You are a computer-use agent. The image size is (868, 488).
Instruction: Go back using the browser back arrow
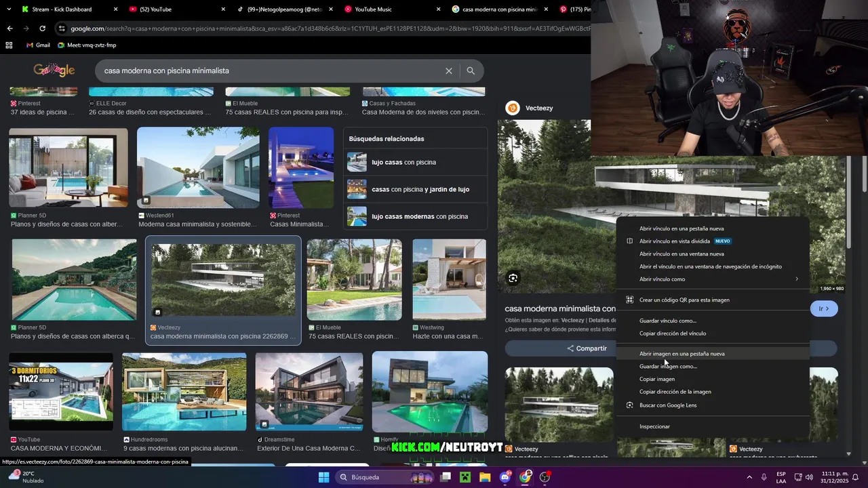(x=9, y=28)
